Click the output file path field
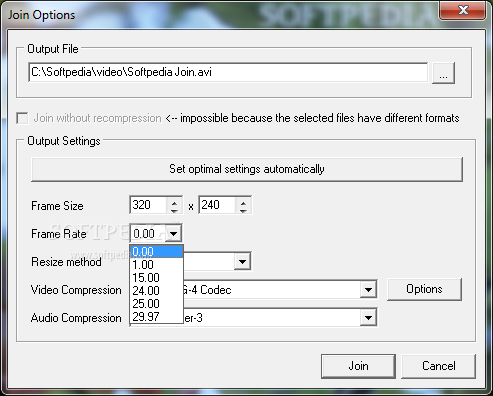The height and width of the screenshot is (396, 493). click(228, 72)
